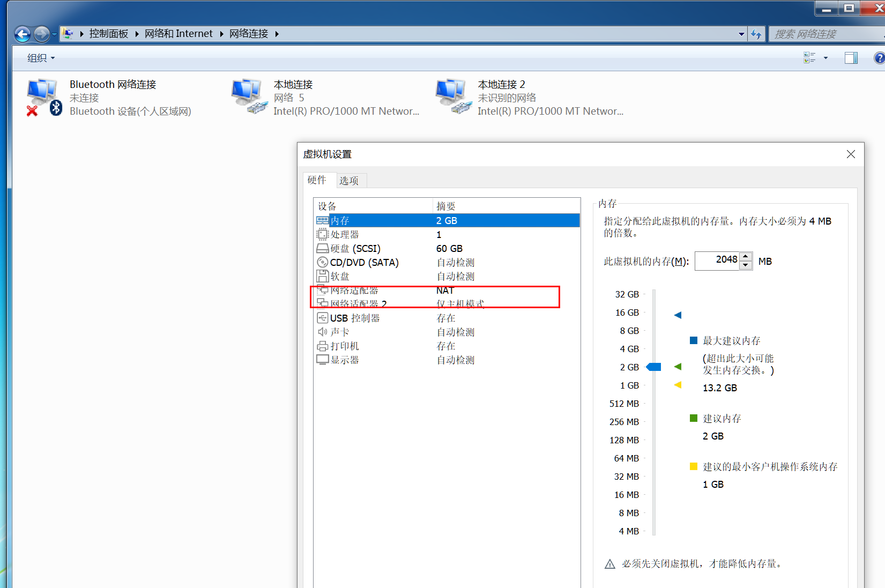The height and width of the screenshot is (588, 885).
Task: Select the 声卡 row
Action: [x=447, y=332]
